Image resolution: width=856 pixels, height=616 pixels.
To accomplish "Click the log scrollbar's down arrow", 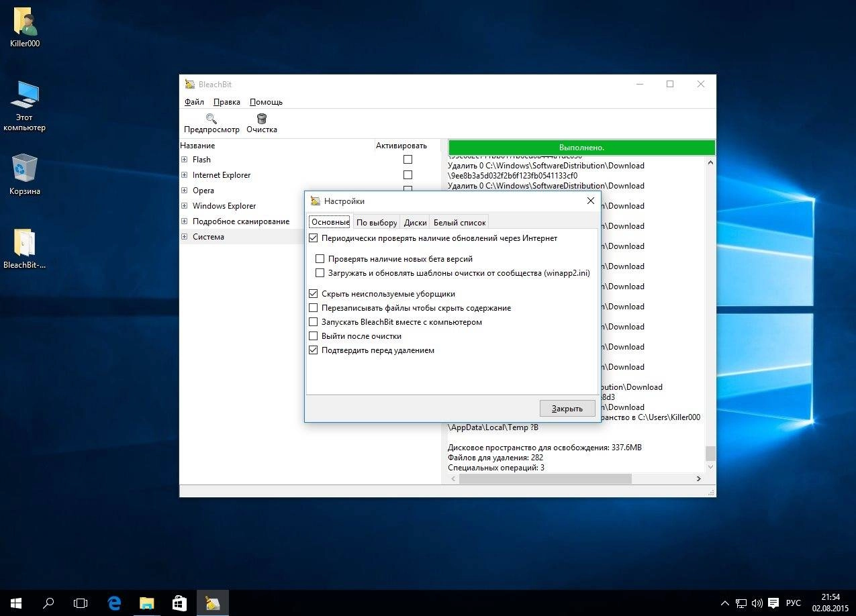I will [711, 468].
